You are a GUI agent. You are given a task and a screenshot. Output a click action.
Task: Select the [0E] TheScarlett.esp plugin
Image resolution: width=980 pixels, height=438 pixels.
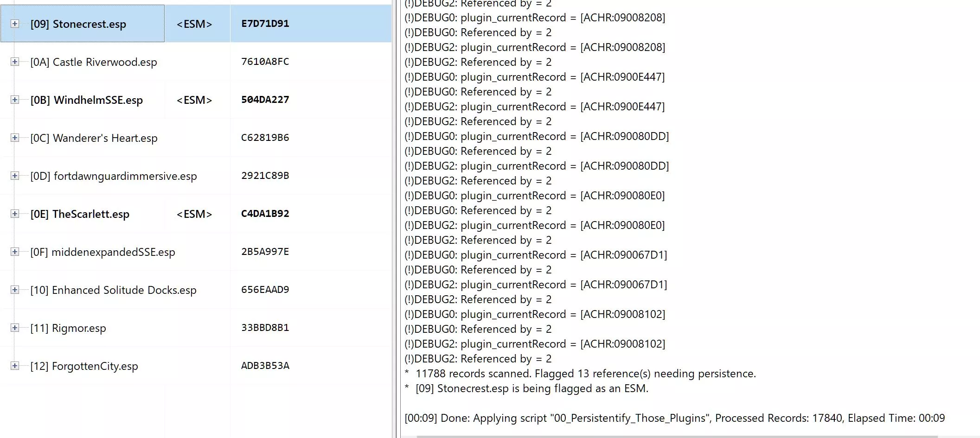tap(80, 214)
